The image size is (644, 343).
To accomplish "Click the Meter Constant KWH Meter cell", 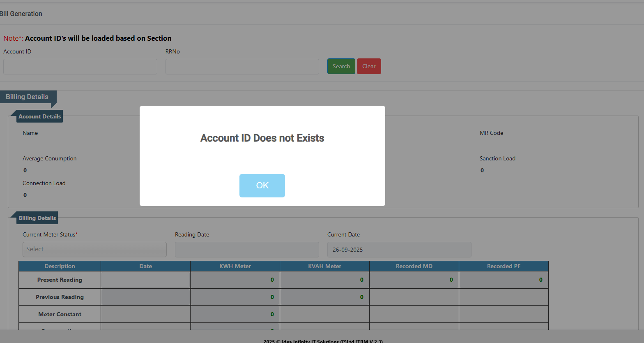I will point(235,314).
